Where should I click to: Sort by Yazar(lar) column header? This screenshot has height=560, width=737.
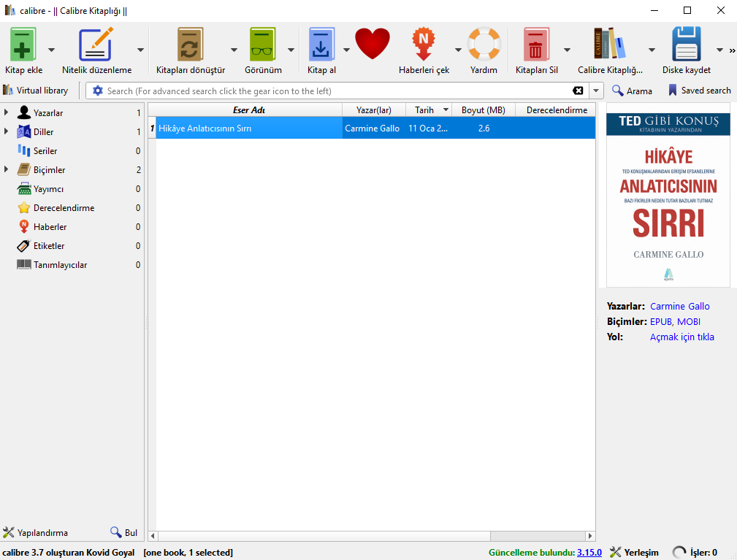click(x=374, y=110)
